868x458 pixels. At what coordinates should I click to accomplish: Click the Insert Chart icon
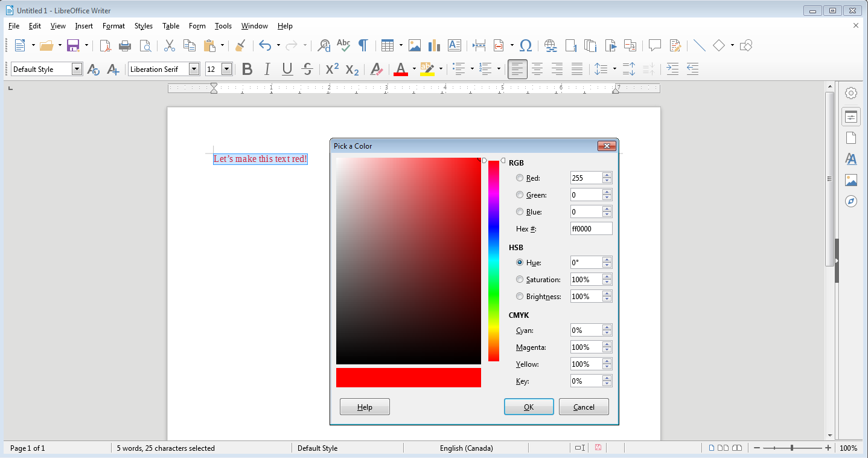click(x=434, y=45)
